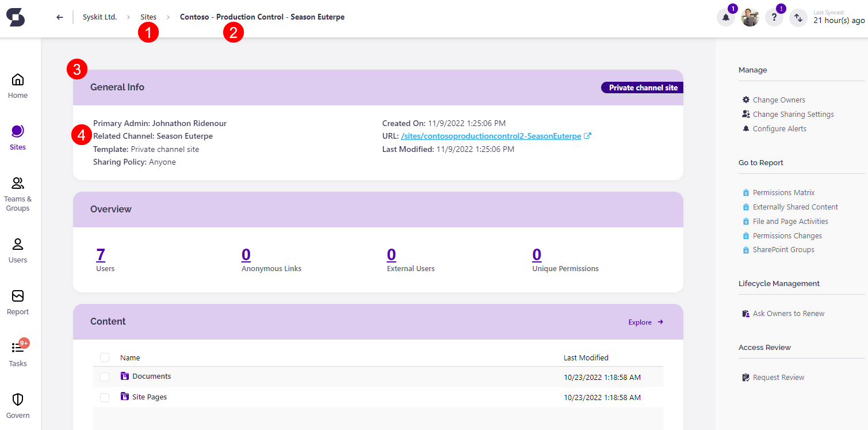Open Govern from the sidebar
This screenshot has width=868, height=430.
[x=17, y=403]
